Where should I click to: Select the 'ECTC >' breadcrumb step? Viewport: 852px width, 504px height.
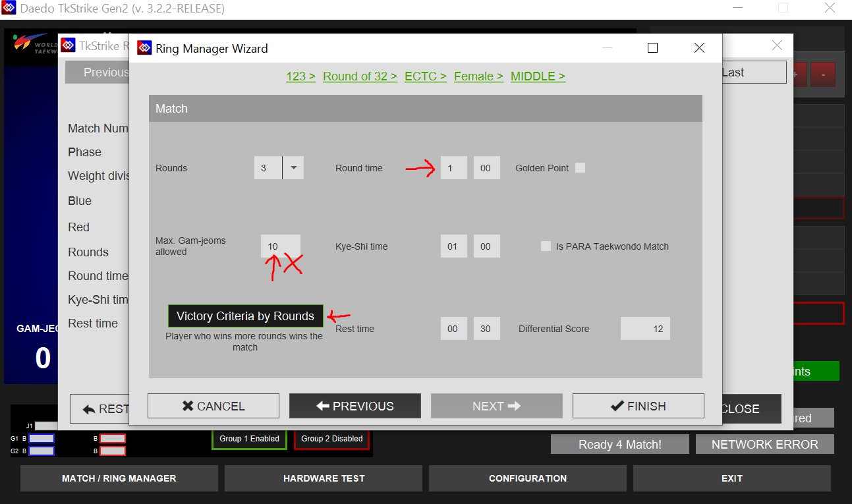425,76
